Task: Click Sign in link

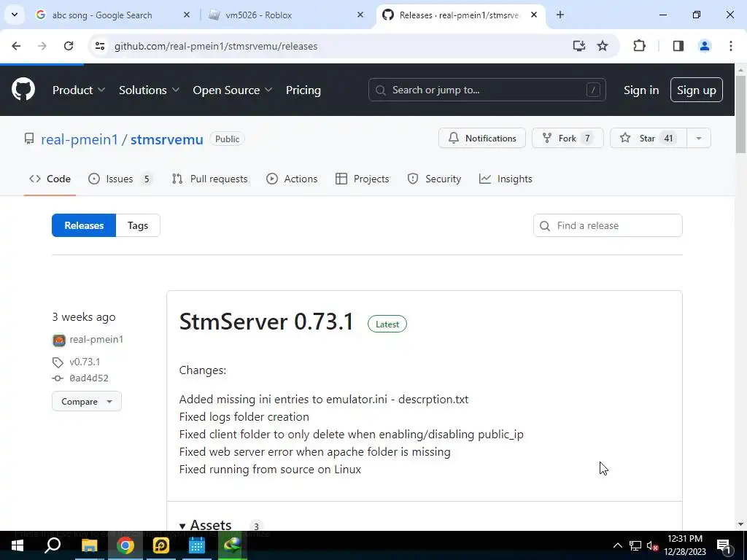Action: [641, 90]
